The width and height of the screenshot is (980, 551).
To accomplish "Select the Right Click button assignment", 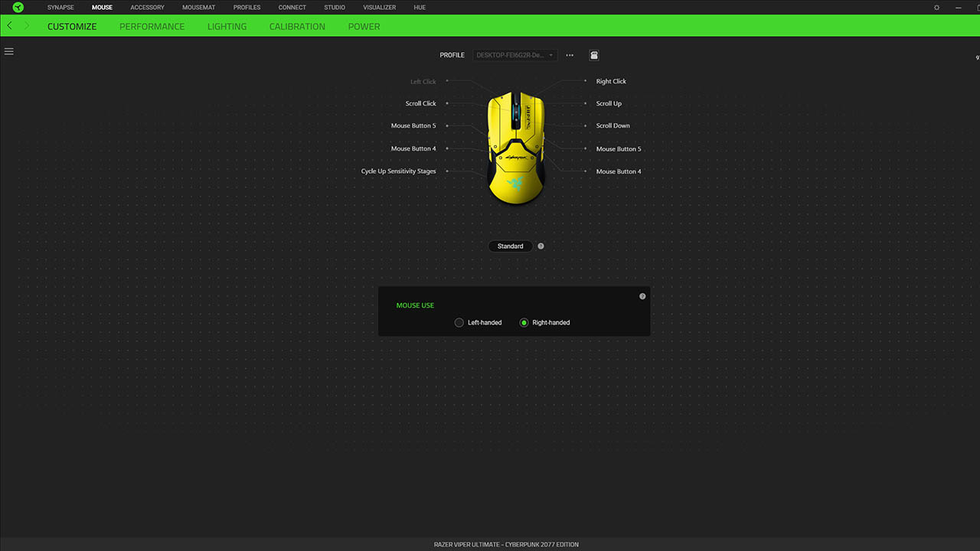I will click(611, 81).
